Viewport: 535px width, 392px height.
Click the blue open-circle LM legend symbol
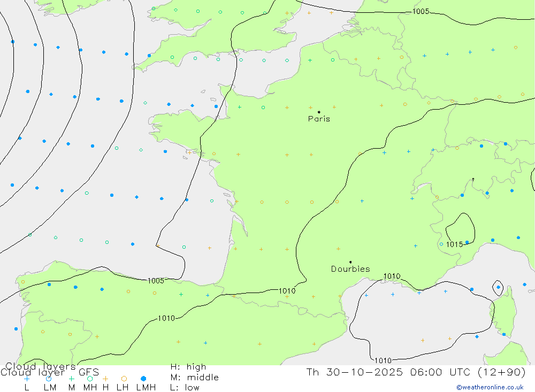point(49,379)
